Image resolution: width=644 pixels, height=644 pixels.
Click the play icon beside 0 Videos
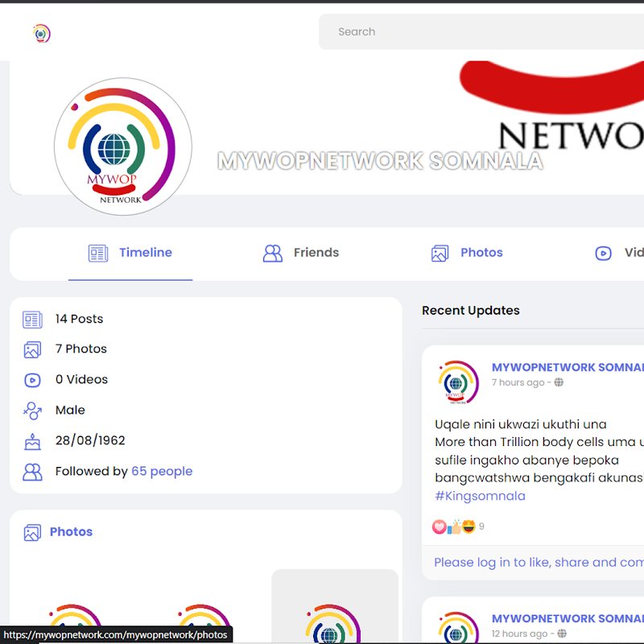[32, 380]
